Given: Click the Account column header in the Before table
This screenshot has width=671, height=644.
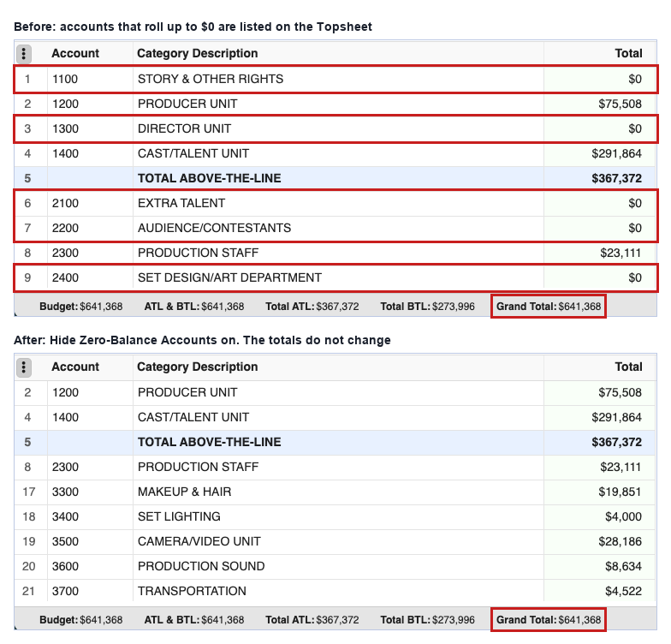Looking at the screenshot, I should click(75, 53).
